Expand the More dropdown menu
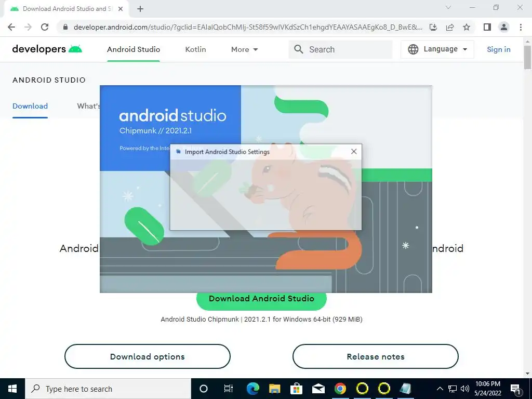532x399 pixels. (244, 49)
